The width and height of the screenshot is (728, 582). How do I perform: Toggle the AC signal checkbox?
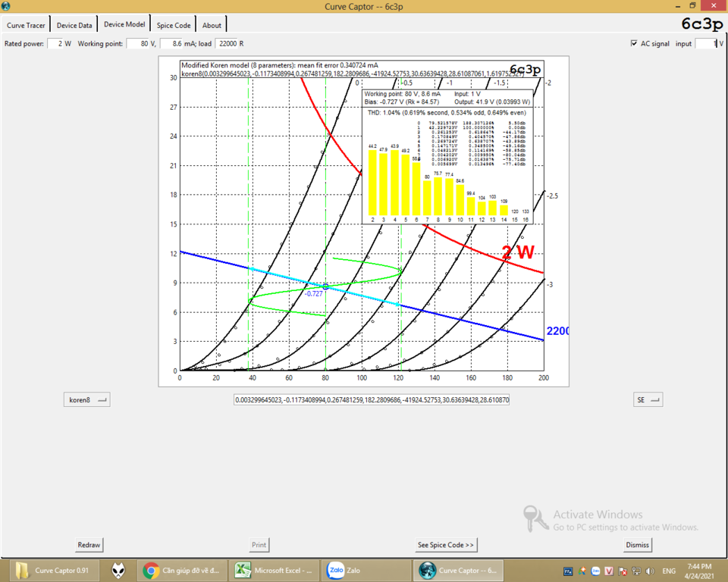tap(634, 43)
